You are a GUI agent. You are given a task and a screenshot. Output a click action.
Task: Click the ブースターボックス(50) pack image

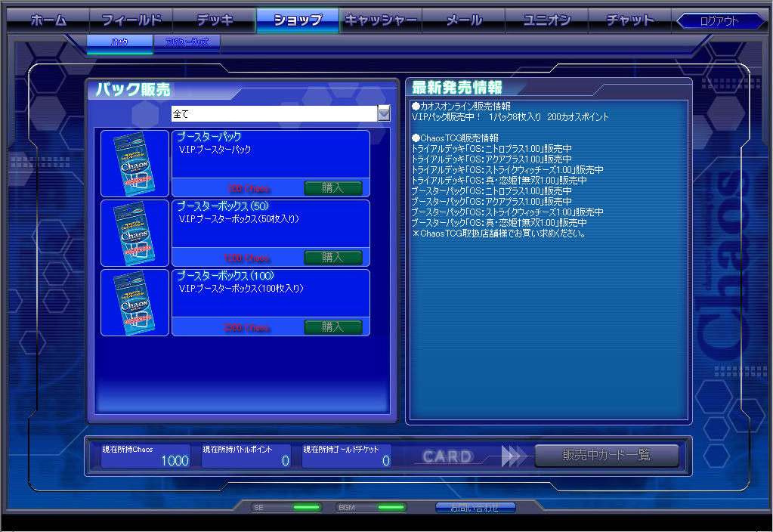(x=135, y=234)
